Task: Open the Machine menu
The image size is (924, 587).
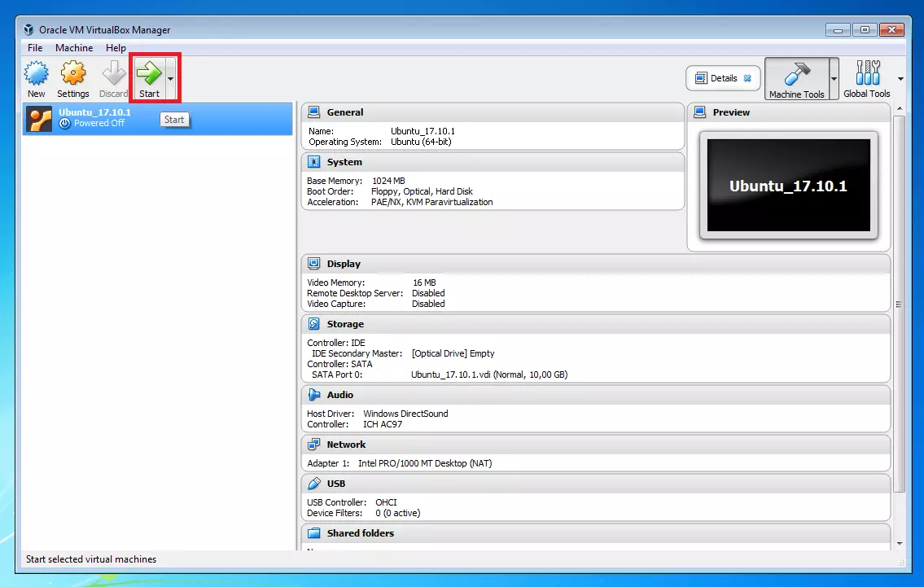Action: click(74, 48)
